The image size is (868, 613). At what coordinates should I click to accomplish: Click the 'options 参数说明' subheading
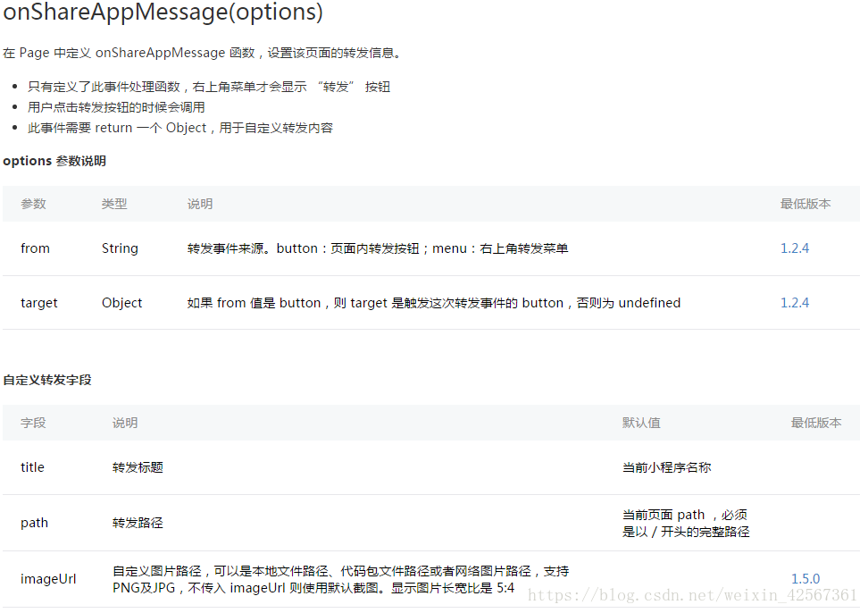point(54,161)
